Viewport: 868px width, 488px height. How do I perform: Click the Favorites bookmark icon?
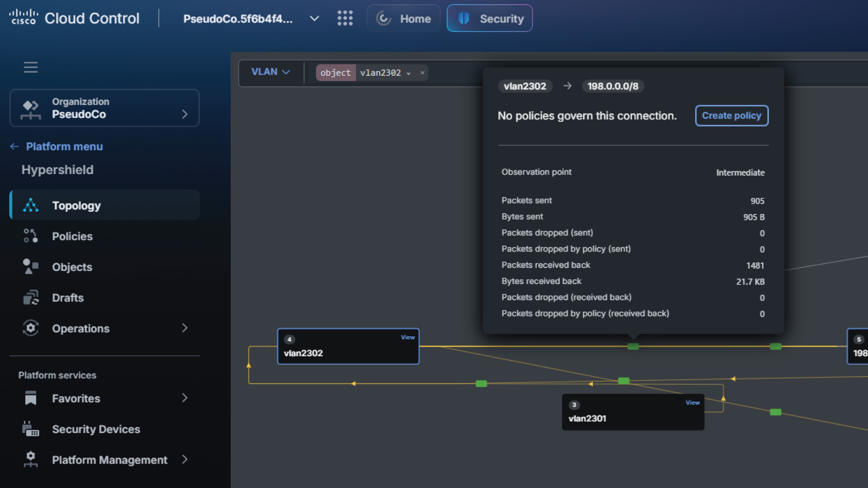click(x=31, y=398)
